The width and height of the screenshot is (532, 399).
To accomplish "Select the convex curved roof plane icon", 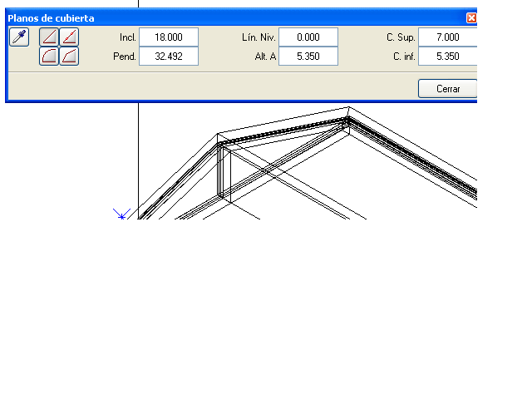I will tap(49, 57).
